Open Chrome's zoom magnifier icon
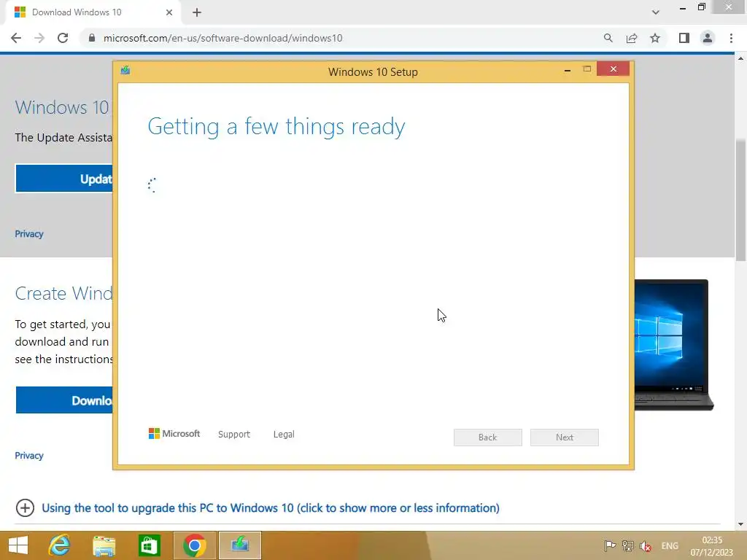This screenshot has width=747, height=560. 608,38
